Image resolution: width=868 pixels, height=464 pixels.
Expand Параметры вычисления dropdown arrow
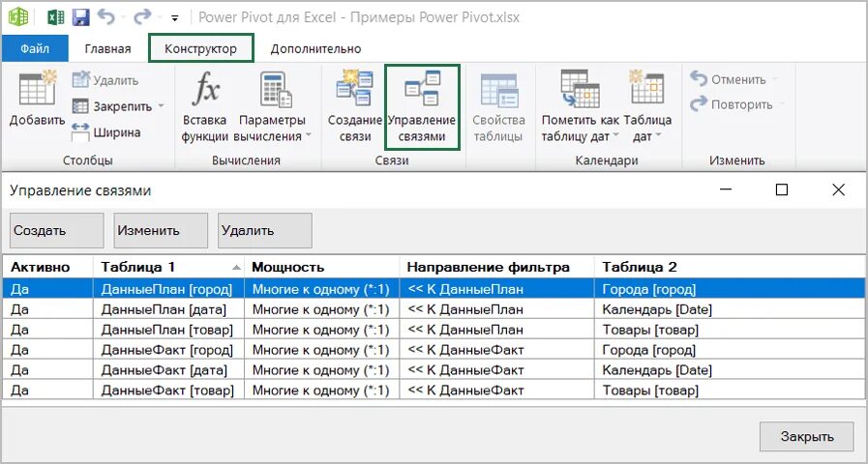coord(309,136)
